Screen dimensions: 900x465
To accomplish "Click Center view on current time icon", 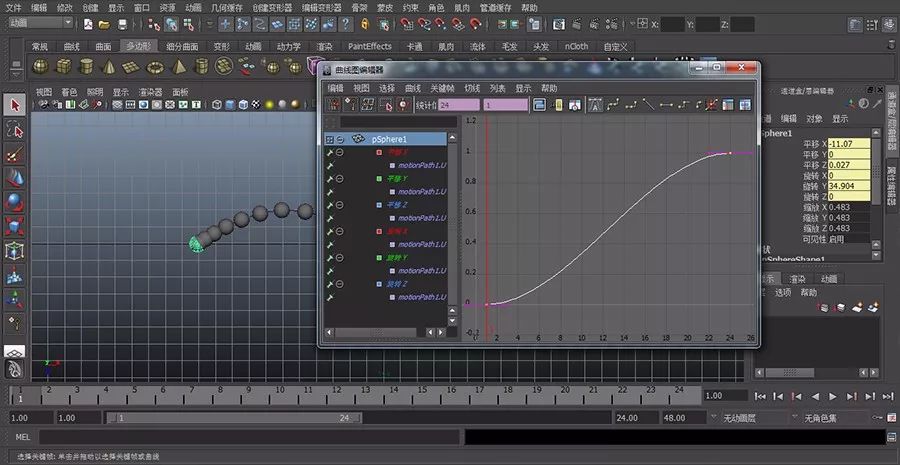I will [x=575, y=104].
